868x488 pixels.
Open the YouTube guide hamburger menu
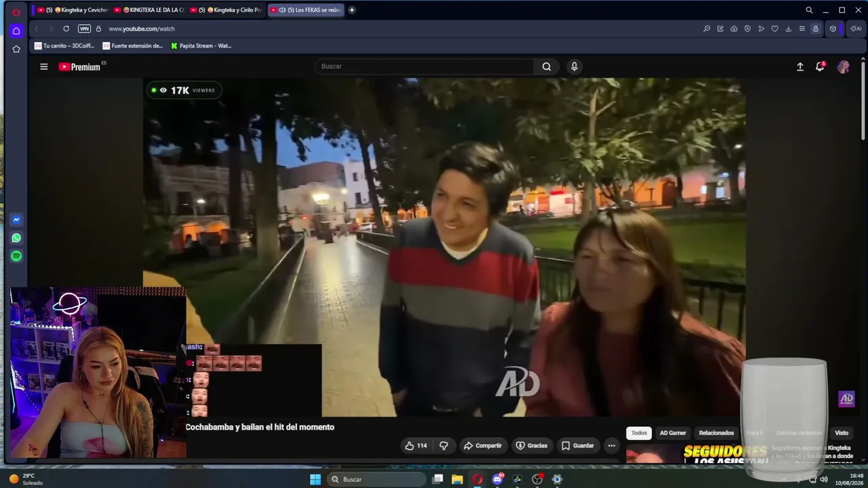click(44, 66)
